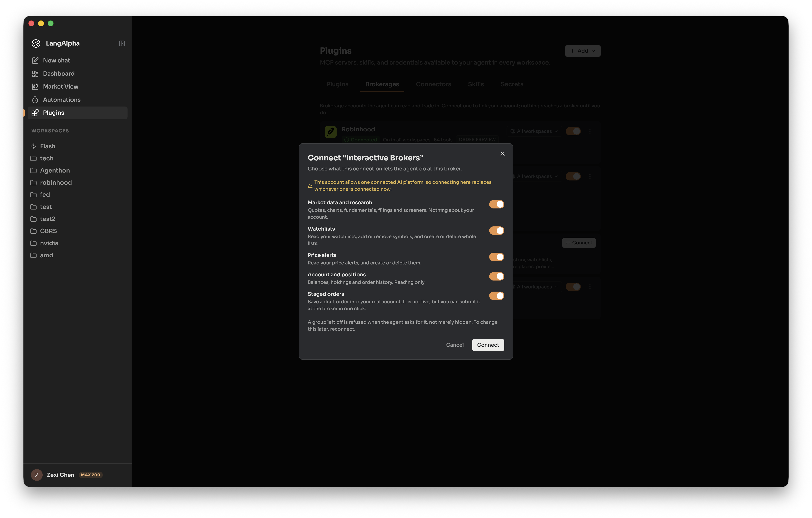Toggle the Robinhood brokerage enable switch
This screenshot has height=518, width=812.
pyautogui.click(x=573, y=131)
